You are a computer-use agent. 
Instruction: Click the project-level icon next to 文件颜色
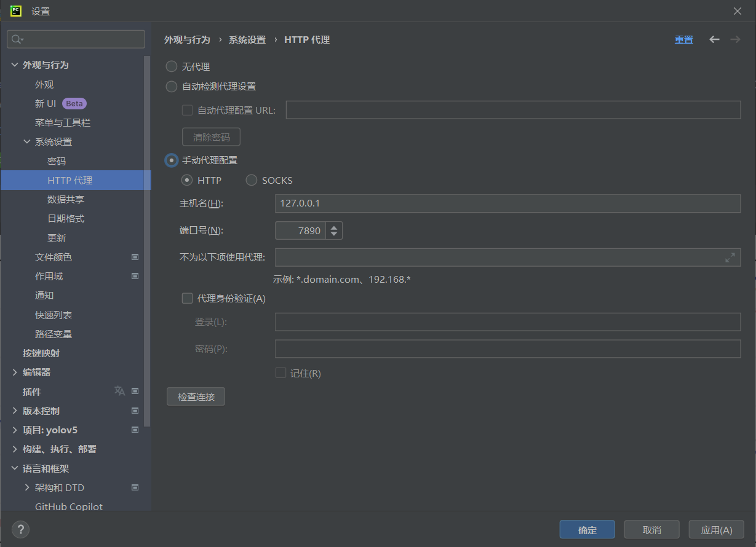[x=135, y=257]
